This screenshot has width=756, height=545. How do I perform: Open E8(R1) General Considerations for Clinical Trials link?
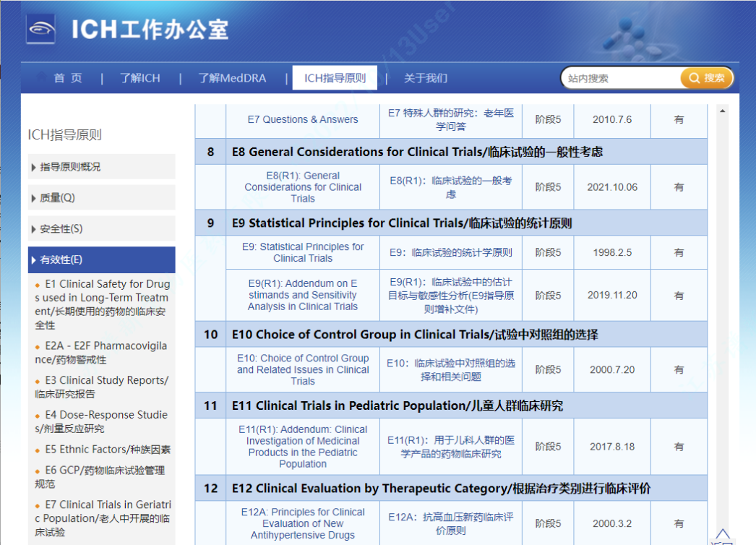point(303,187)
